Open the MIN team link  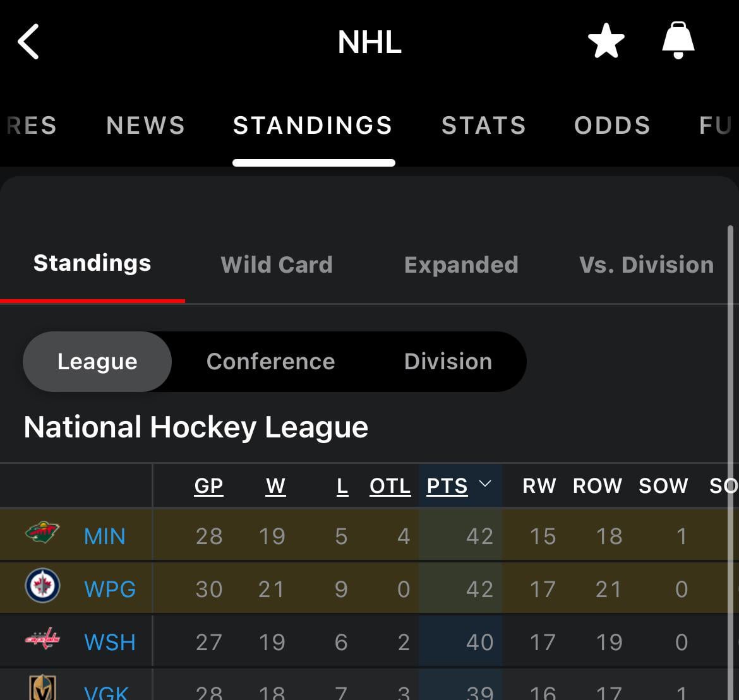(104, 537)
